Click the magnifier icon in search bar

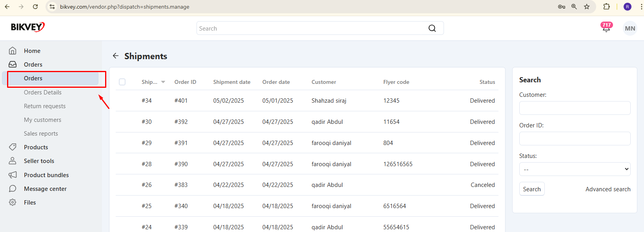(x=432, y=28)
